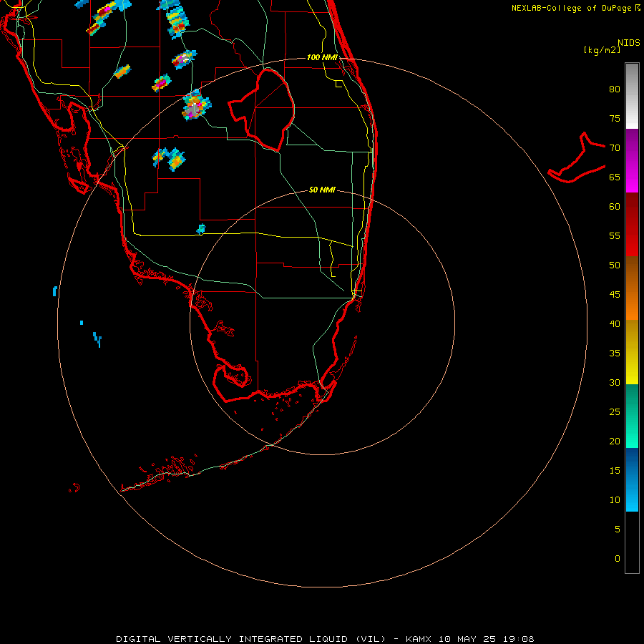Screen dimensions: 644x644
Task: Pick the orange-brown band of the color scale
Action: click(632, 288)
